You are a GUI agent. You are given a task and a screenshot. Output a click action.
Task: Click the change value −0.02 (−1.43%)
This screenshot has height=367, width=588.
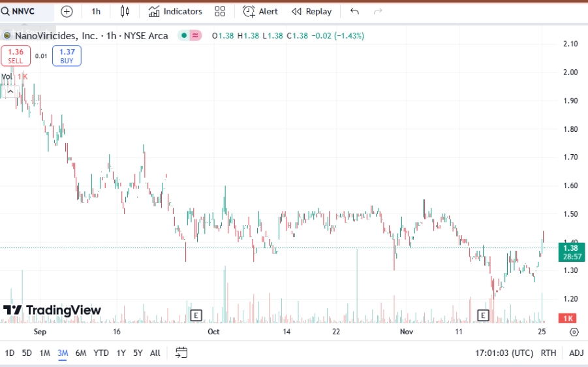point(338,36)
